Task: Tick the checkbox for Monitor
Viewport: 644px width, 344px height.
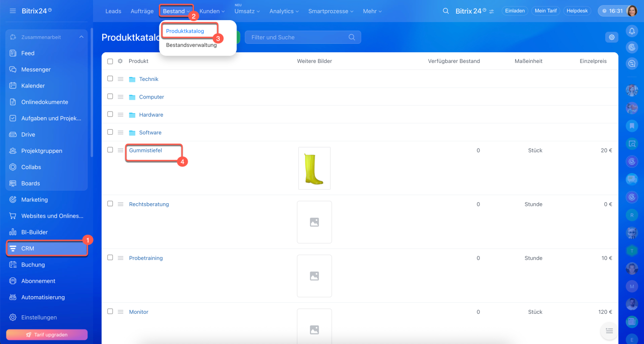Action: coord(110,311)
